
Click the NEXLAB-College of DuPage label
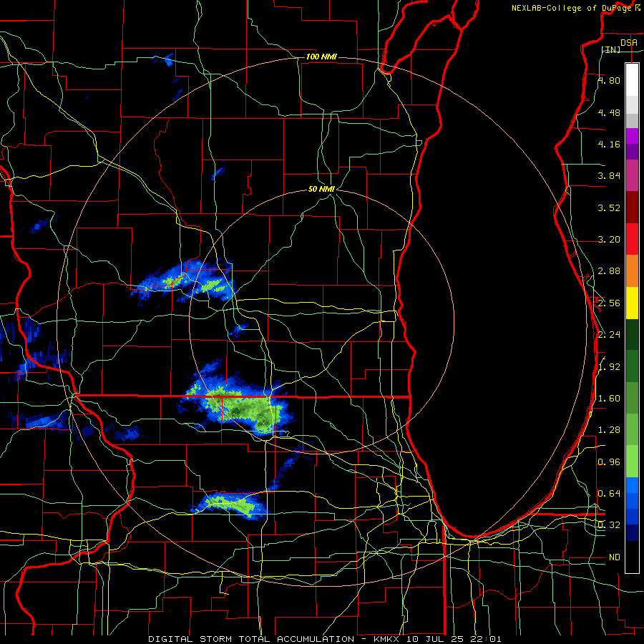click(x=571, y=8)
